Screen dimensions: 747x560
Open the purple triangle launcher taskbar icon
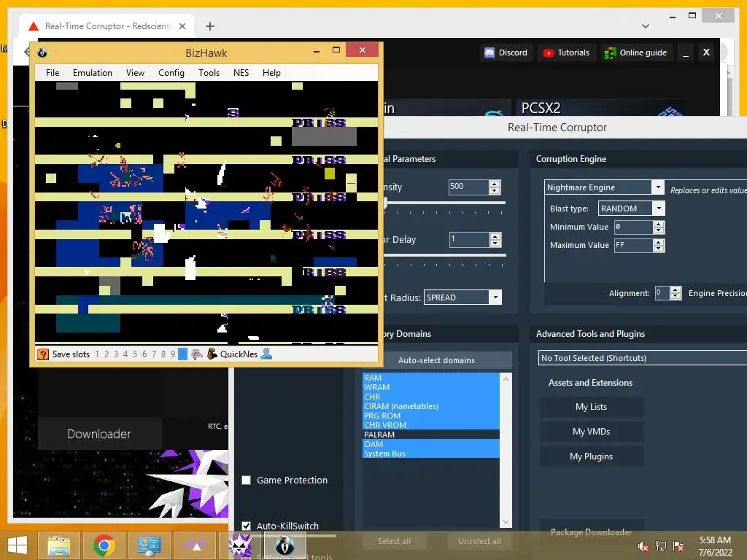(195, 545)
